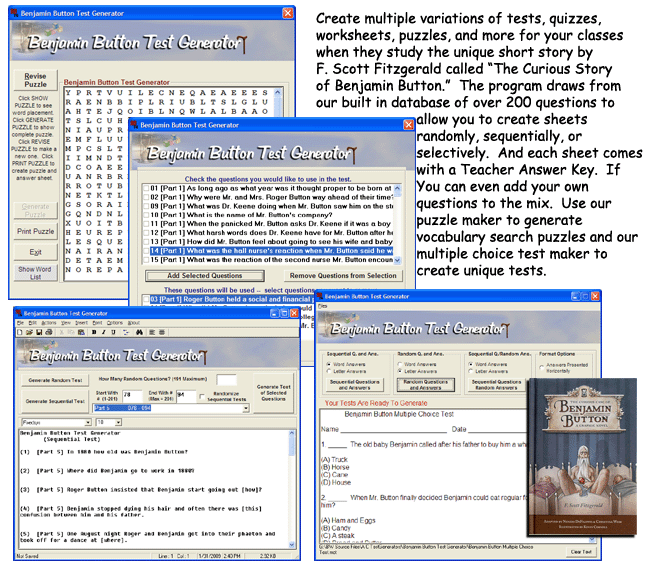Check question 13 about seeing wife and baby
Viewport: 648px width, 570px height.
[x=146, y=241]
